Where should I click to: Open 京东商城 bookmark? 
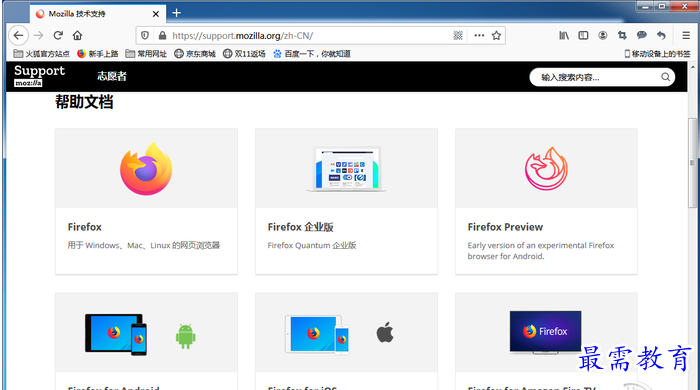coord(195,54)
